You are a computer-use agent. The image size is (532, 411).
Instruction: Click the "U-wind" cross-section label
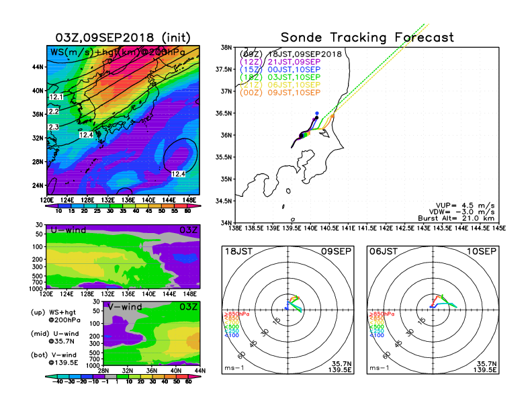pos(69,230)
